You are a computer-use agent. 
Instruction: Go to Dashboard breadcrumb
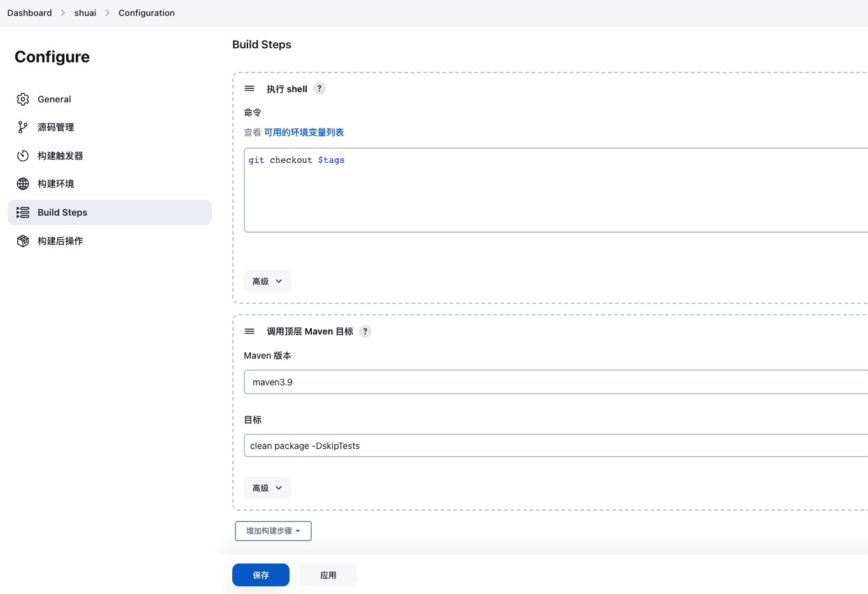click(x=29, y=13)
